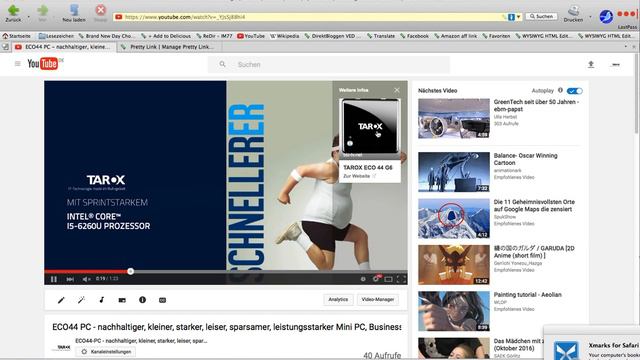The height and width of the screenshot is (360, 640).
Task: Mute the video volume icon
Action: tap(86, 279)
